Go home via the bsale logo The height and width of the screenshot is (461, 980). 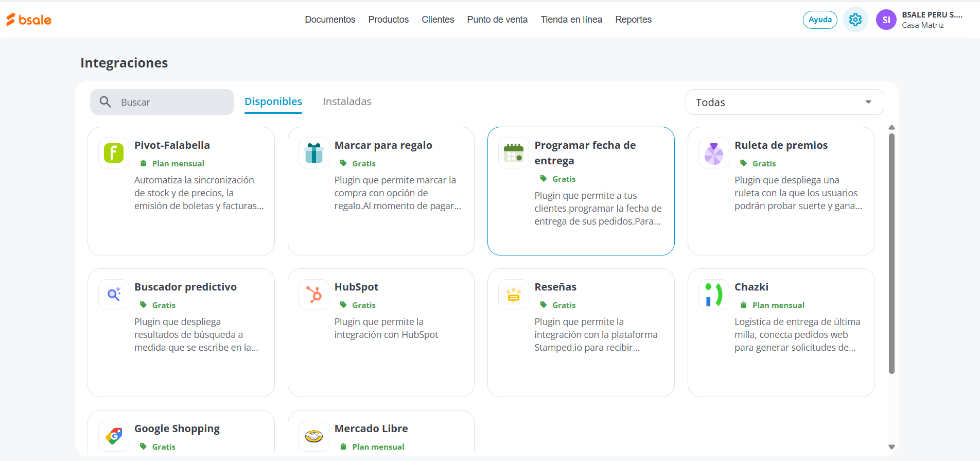coord(29,20)
